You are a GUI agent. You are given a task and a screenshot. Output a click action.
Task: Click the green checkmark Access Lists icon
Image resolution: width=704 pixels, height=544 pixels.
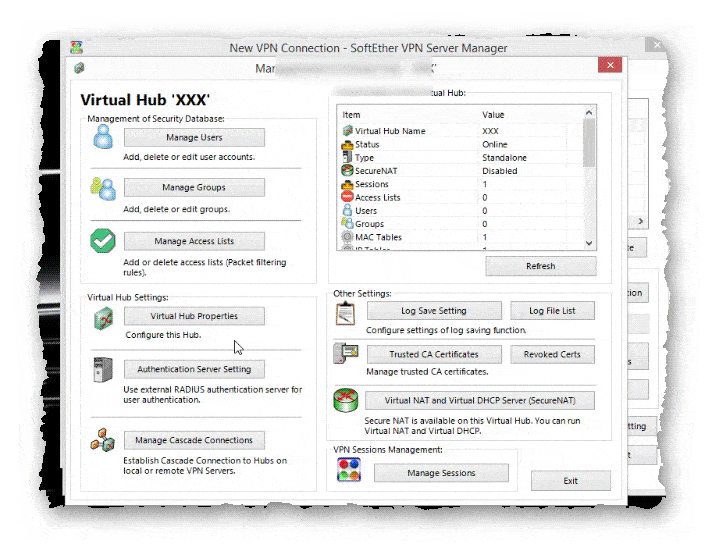tap(103, 241)
